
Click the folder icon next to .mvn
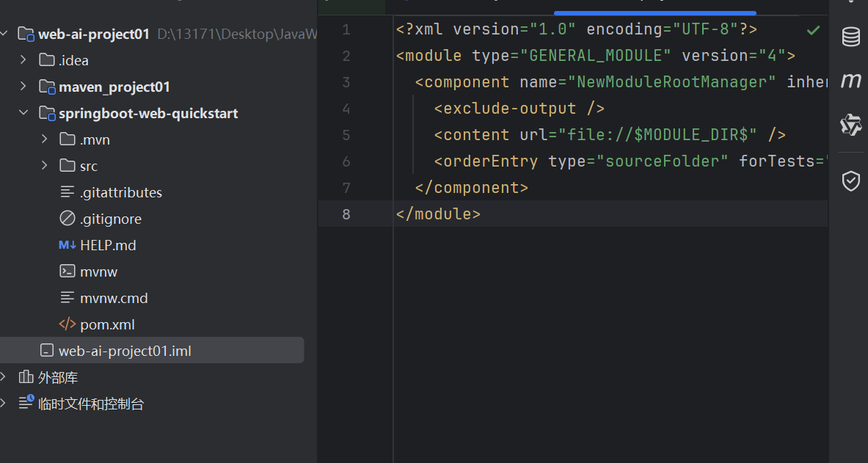[68, 139]
